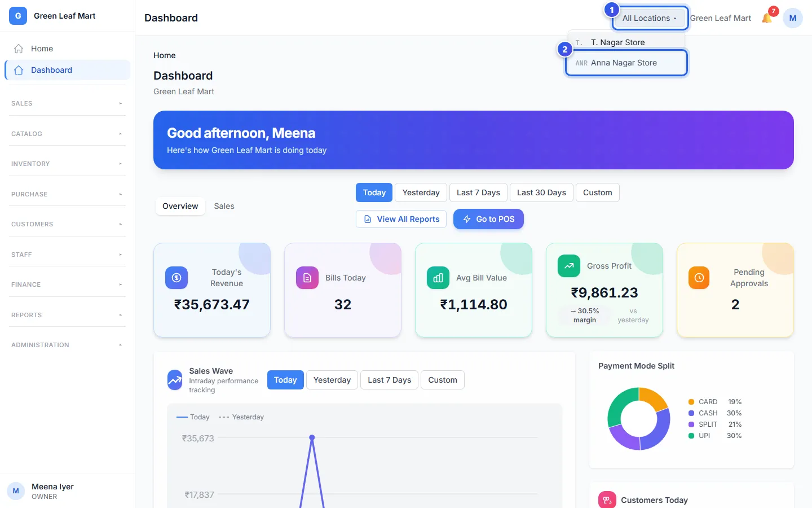Image resolution: width=812 pixels, height=508 pixels.
Task: Click the Today's Revenue dollar icon
Action: pyautogui.click(x=176, y=278)
